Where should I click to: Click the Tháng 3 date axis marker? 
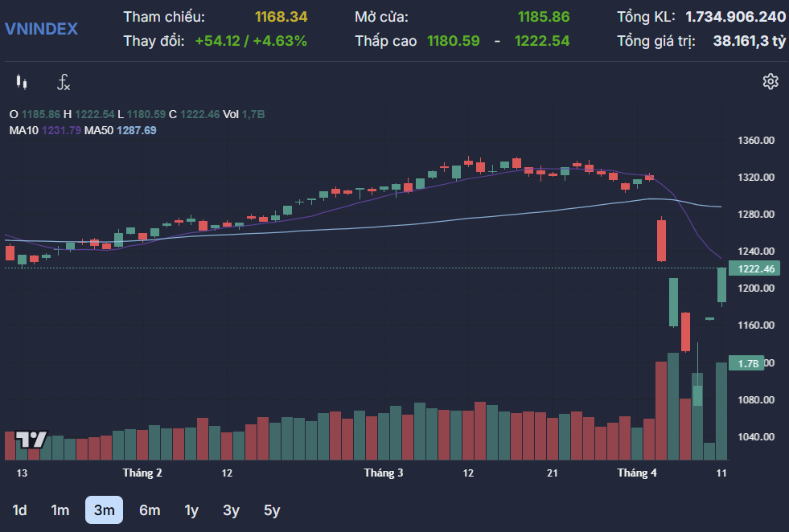click(384, 473)
